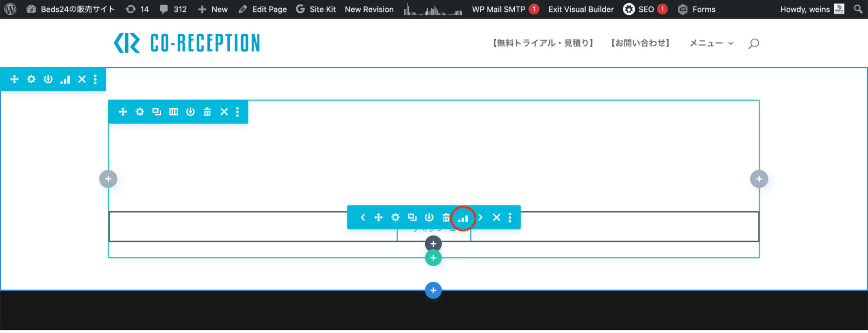Click power icon in module toolbar
Viewport: 868px width, 333px height.
coord(429,217)
